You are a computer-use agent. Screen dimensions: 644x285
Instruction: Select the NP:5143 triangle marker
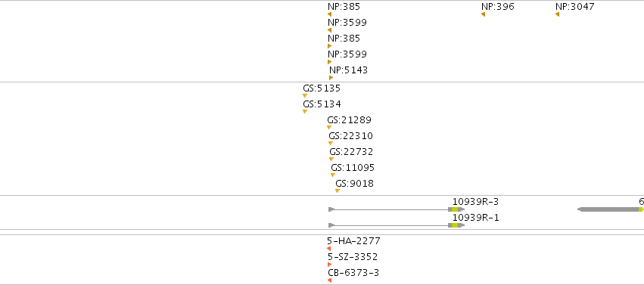pos(331,78)
